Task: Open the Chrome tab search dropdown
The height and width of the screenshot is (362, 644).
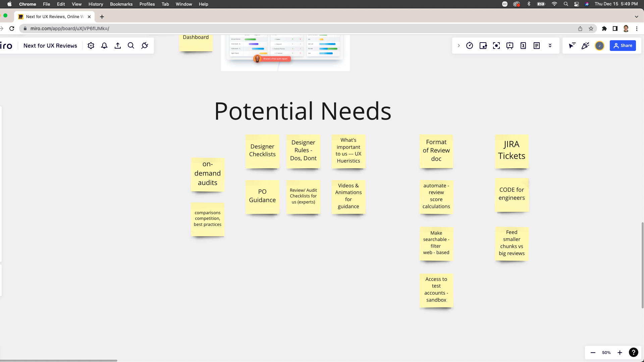Action: (636, 16)
